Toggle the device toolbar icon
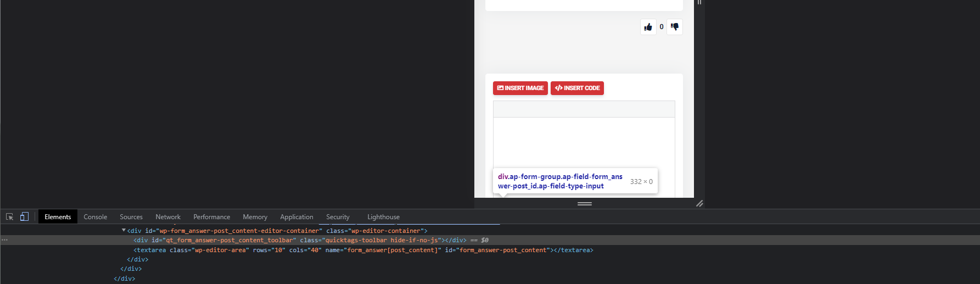 24,217
